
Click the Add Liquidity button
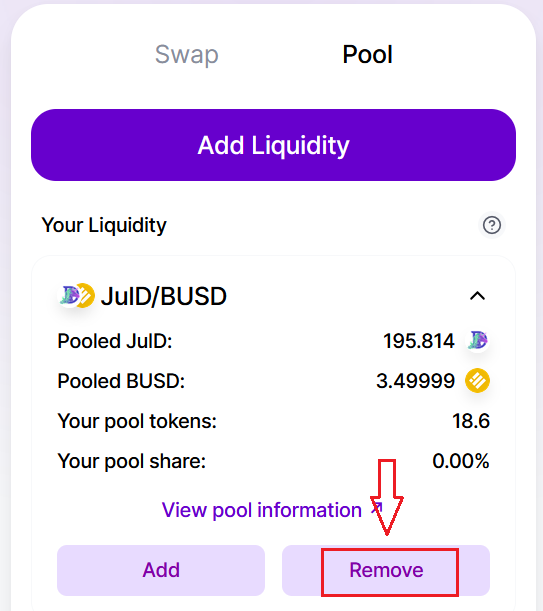[x=273, y=145]
